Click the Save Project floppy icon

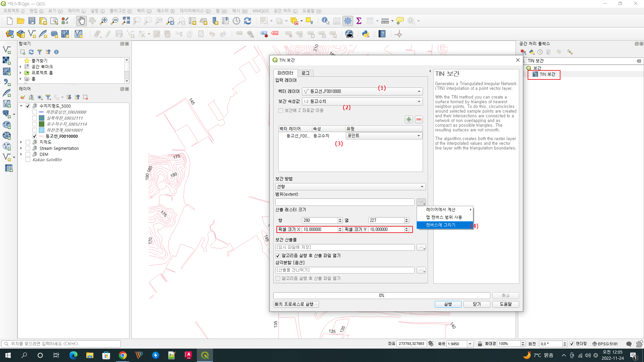[32, 21]
